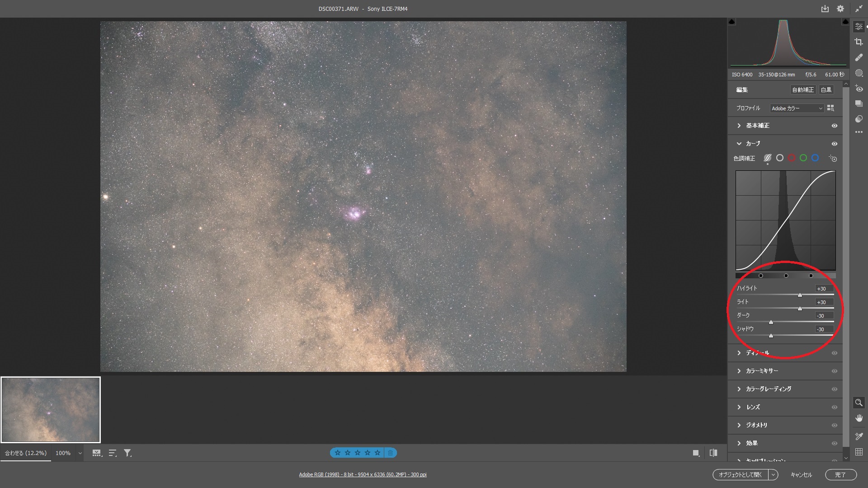
Task: Open the filmstrip sort menu icon
Action: coord(113,453)
